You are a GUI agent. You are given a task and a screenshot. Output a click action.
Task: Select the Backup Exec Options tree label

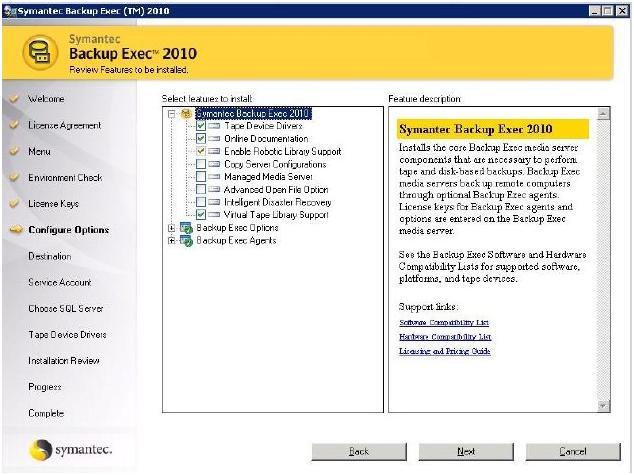click(237, 228)
